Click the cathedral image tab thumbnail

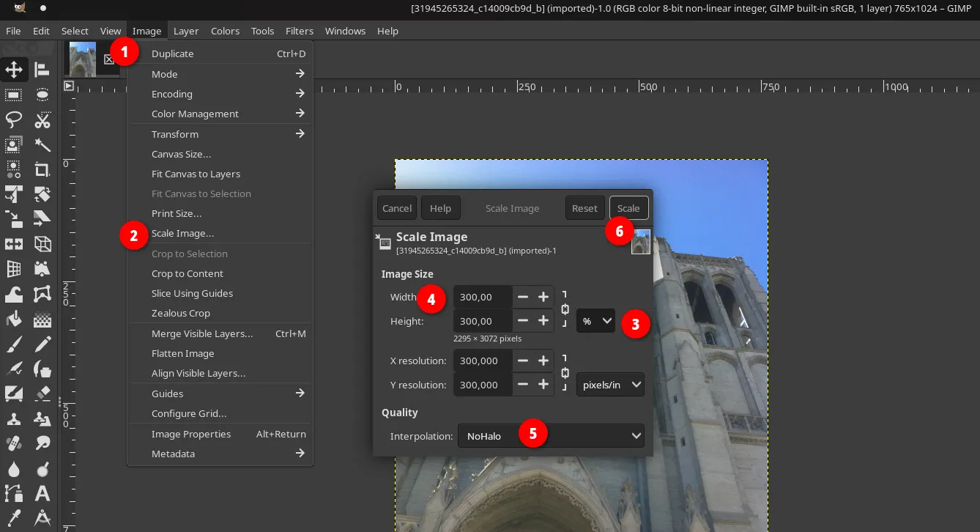click(83, 59)
